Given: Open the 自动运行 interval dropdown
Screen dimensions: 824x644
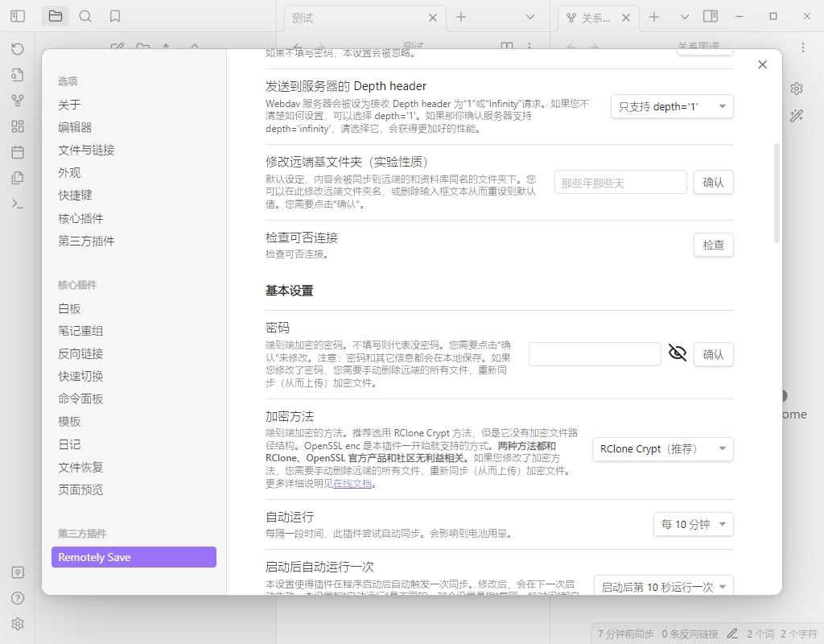Looking at the screenshot, I should point(693,524).
